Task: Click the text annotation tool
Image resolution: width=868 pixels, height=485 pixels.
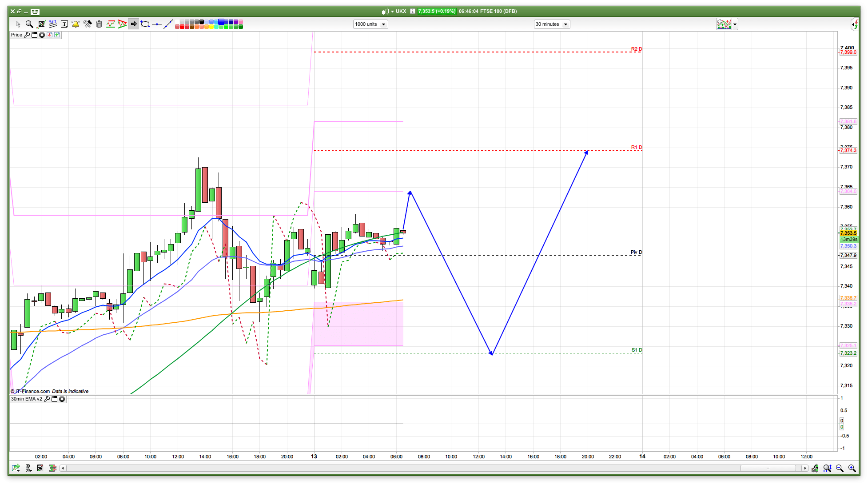Action: click(64, 24)
